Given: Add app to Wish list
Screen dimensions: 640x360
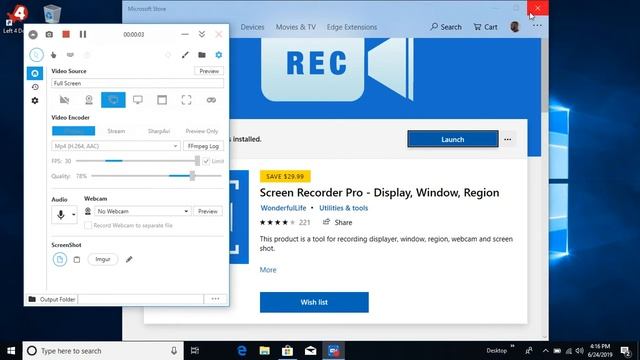Looking at the screenshot, I should (314, 302).
